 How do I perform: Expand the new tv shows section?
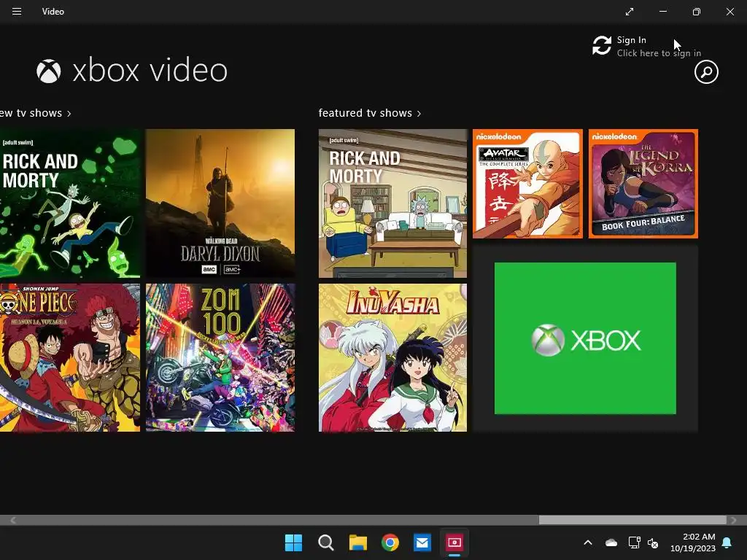click(36, 113)
